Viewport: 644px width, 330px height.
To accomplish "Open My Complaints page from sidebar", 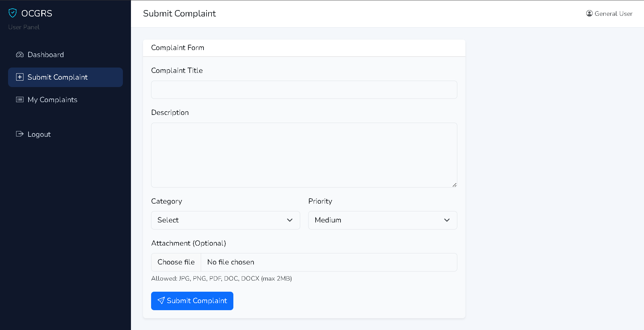I will [x=65, y=100].
